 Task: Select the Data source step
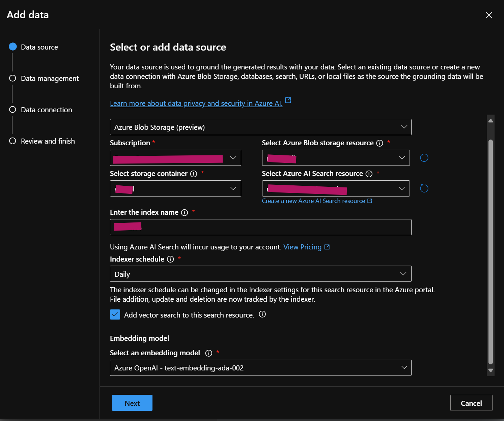(34, 47)
